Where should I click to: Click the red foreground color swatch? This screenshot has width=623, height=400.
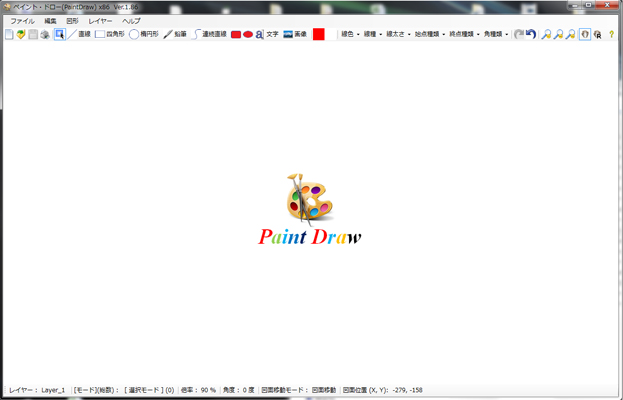point(319,34)
